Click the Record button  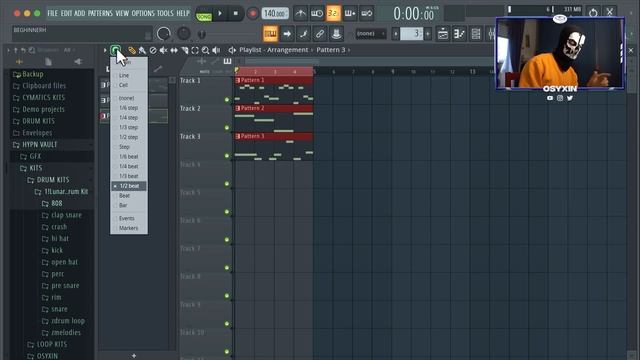point(252,13)
